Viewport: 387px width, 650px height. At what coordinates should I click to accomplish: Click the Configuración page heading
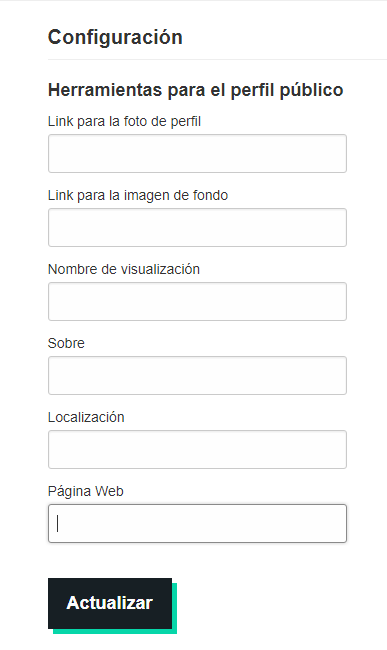(x=115, y=37)
